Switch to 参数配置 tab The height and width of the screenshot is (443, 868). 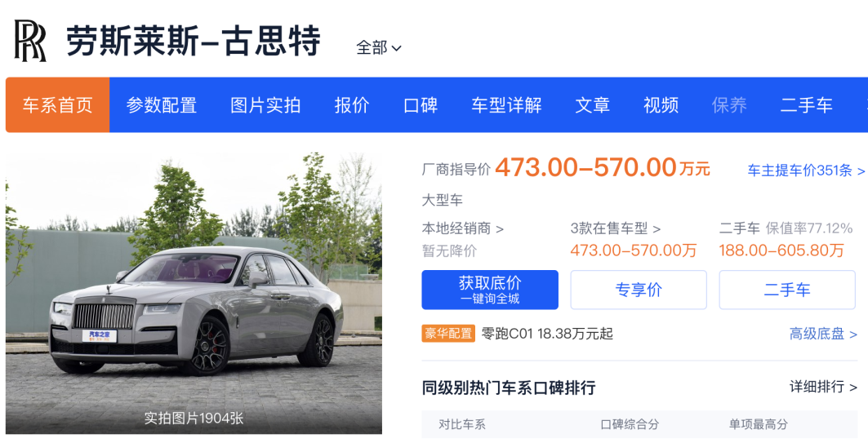(x=162, y=105)
